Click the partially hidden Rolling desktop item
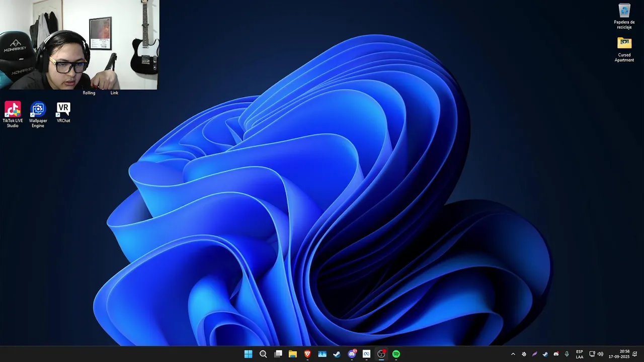Image resolution: width=644 pixels, height=362 pixels. click(x=89, y=93)
